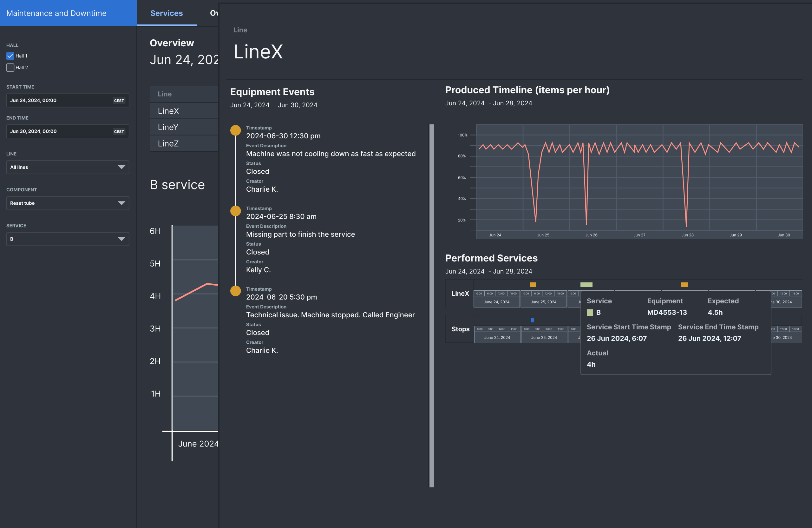
Task: Open the partially hidden tab next to Services
Action: point(213,13)
